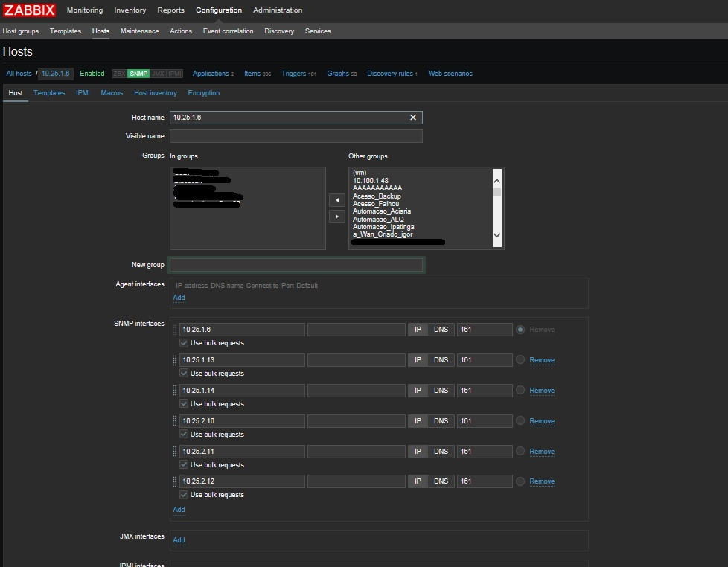Image resolution: width=728 pixels, height=567 pixels.
Task: Grab drag handle of 10.25.1.13 interface
Action: [x=175, y=360]
